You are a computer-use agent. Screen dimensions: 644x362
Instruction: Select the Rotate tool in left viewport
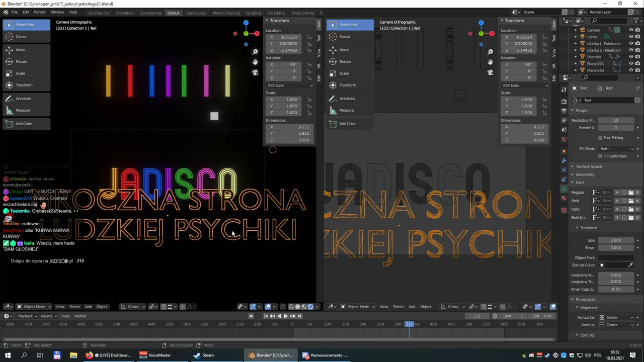(26, 61)
